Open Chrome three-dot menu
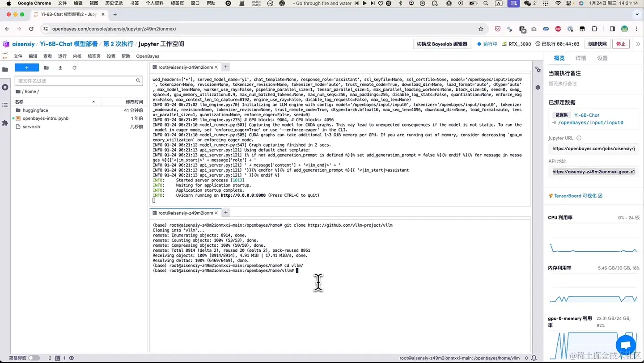 tap(637, 29)
